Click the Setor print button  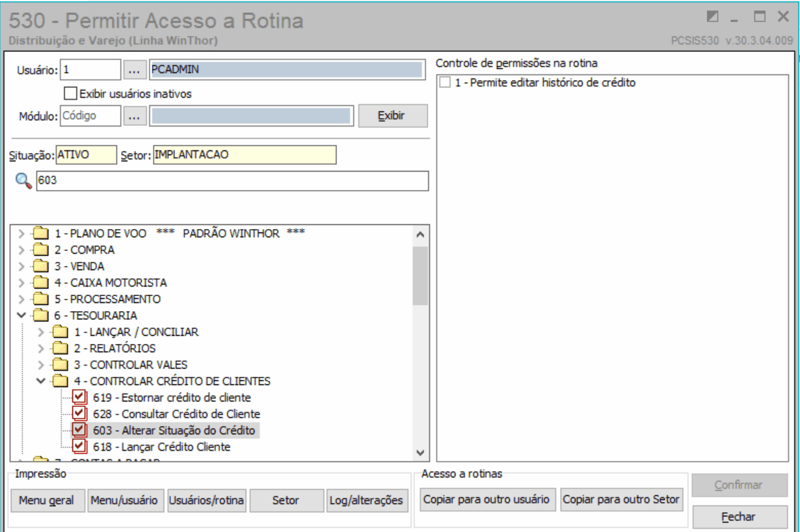pos(286,501)
